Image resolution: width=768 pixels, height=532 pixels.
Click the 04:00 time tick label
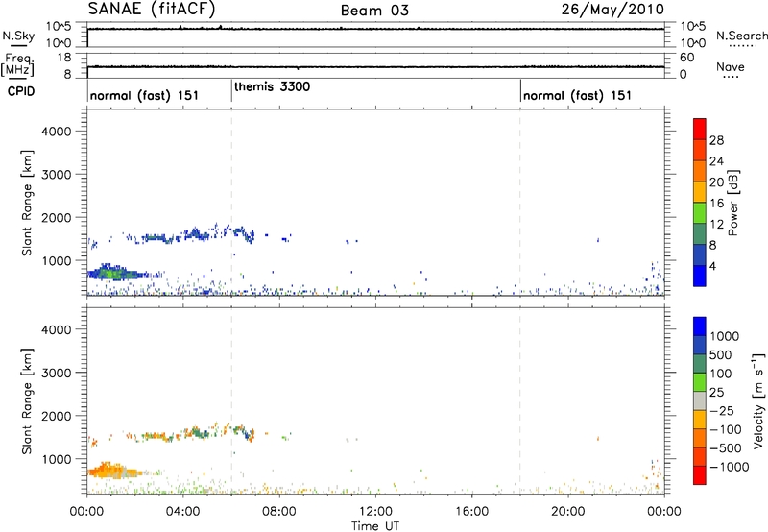click(182, 512)
